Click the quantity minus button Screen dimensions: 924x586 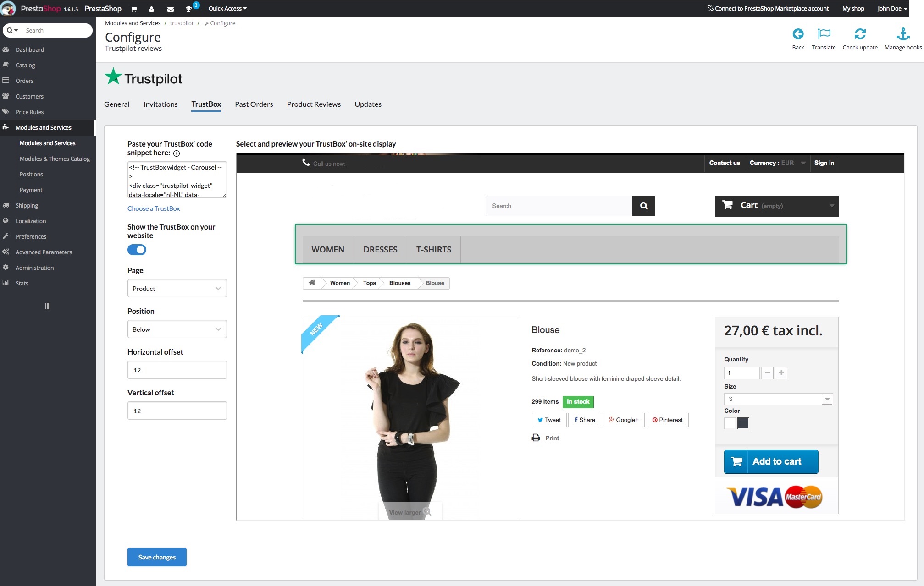[767, 373]
